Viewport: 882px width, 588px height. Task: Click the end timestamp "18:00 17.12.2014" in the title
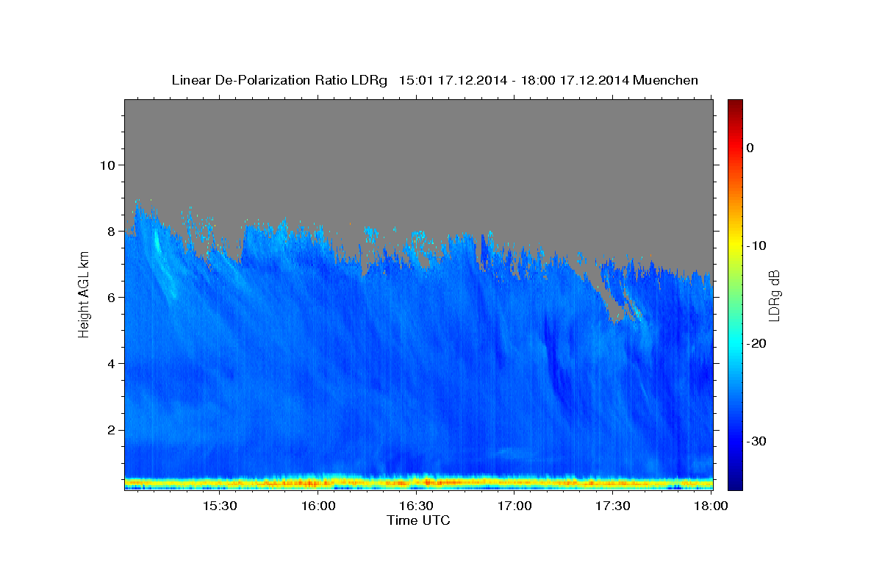coord(575,80)
